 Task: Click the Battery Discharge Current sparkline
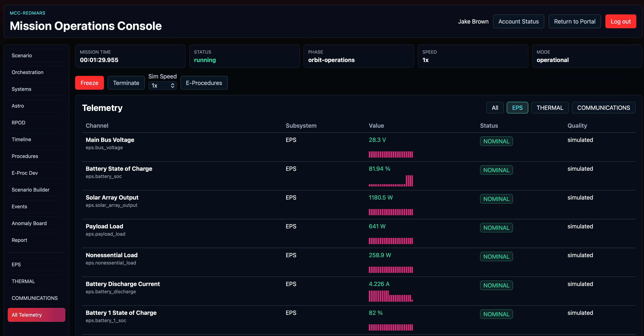coord(391,296)
